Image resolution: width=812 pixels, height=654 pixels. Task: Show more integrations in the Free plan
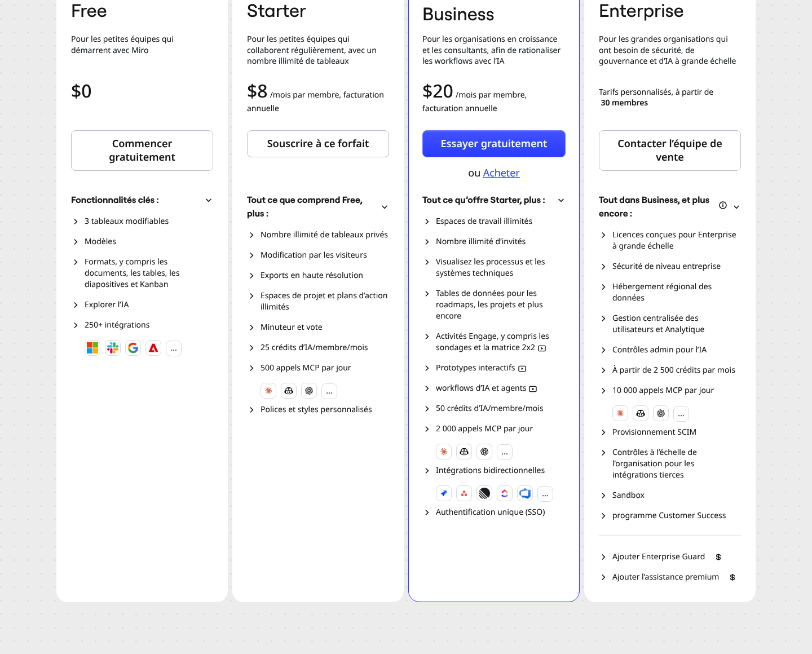pos(174,348)
